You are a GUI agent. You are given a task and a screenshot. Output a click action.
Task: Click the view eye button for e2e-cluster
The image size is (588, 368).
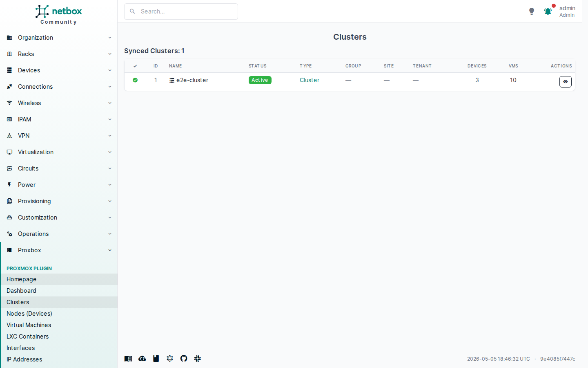pos(565,82)
